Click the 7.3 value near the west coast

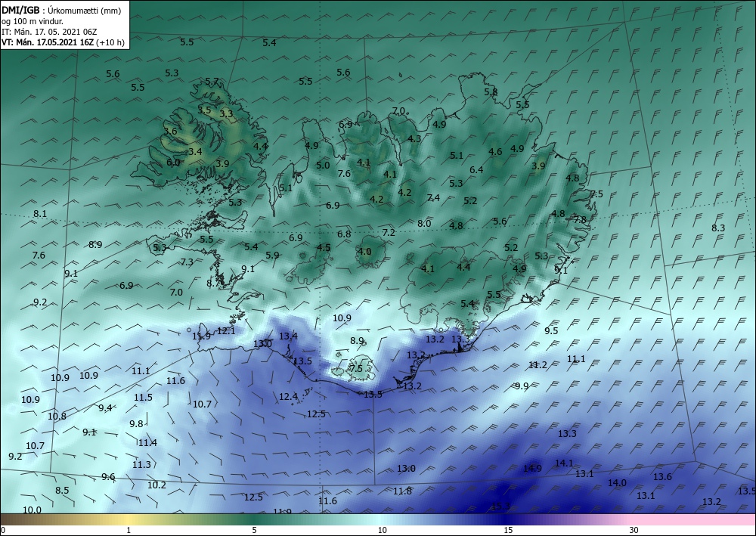187,262
